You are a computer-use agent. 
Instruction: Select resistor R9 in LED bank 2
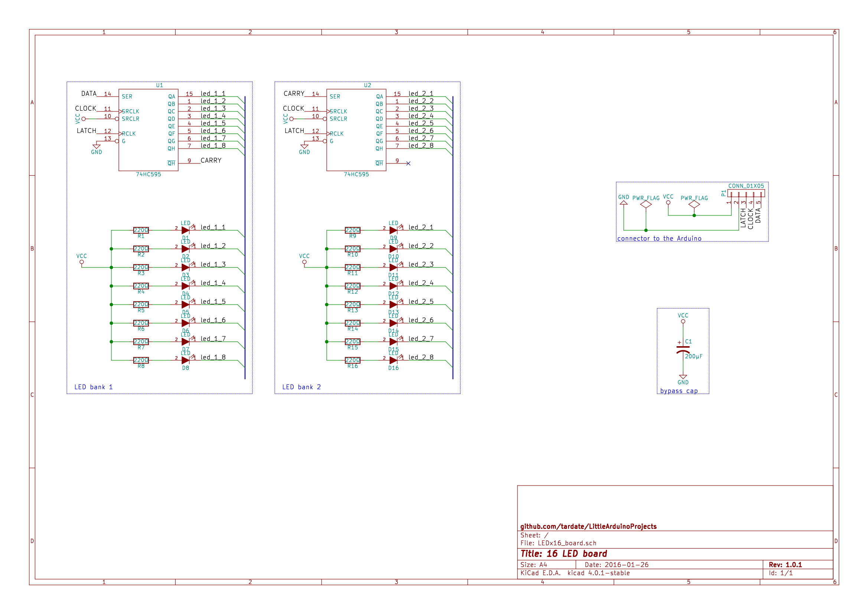tap(352, 230)
